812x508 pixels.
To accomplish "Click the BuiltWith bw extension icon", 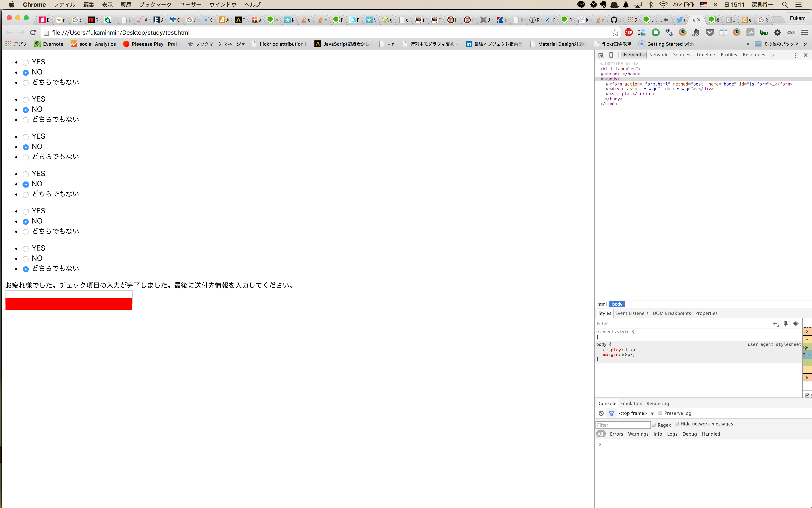I will pos(764,33).
